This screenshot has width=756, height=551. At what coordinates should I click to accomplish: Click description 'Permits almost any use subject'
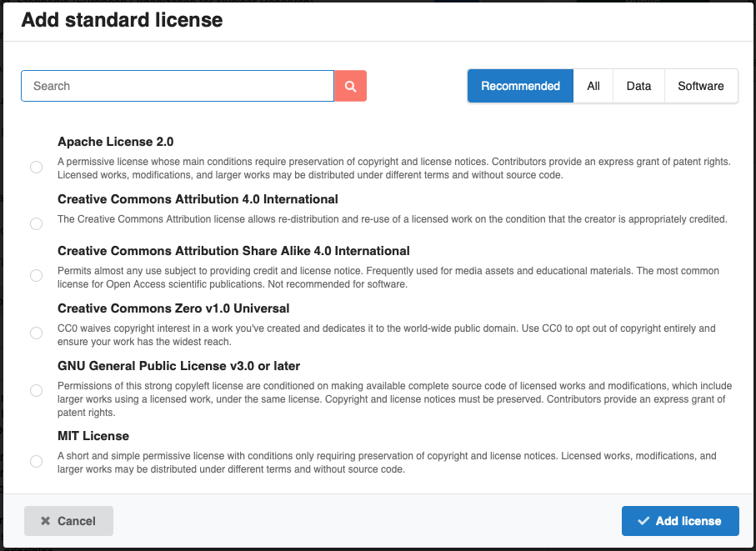click(388, 278)
